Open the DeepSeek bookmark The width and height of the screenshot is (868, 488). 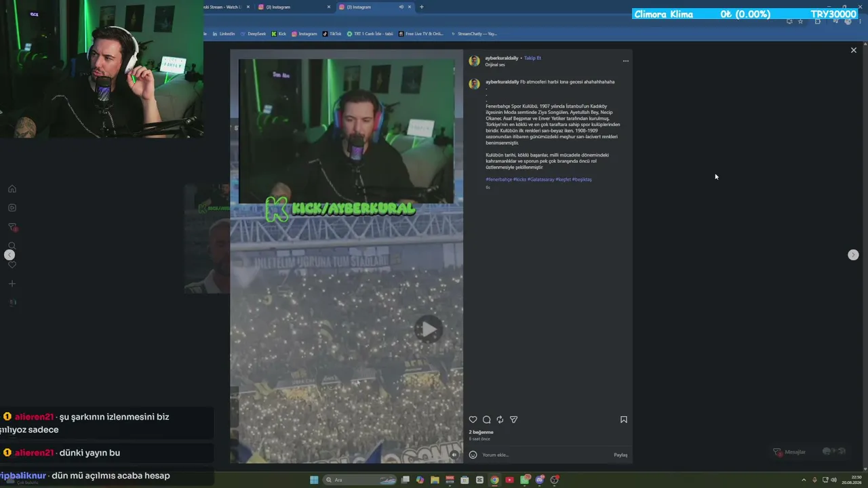pyautogui.click(x=253, y=34)
